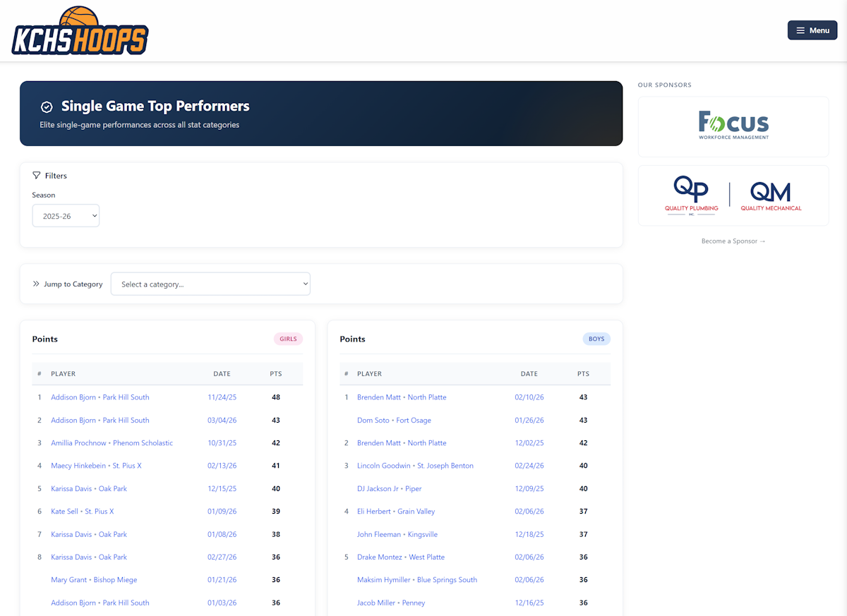Open John Fleeman Kingsville entry
This screenshot has height=616, width=847.
pyautogui.click(x=397, y=534)
